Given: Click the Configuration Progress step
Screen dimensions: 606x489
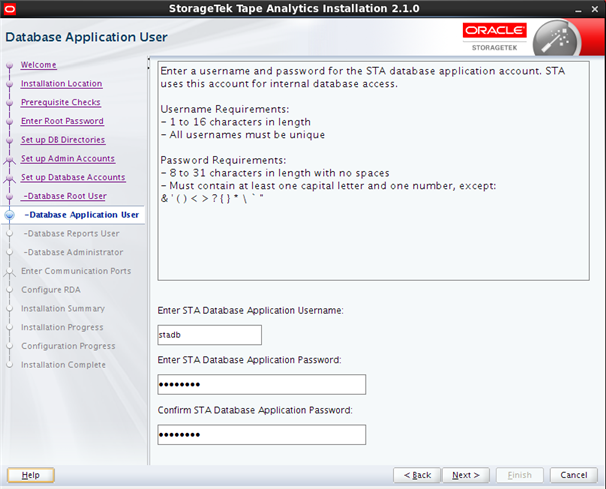Looking at the screenshot, I should pyautogui.click(x=68, y=346).
